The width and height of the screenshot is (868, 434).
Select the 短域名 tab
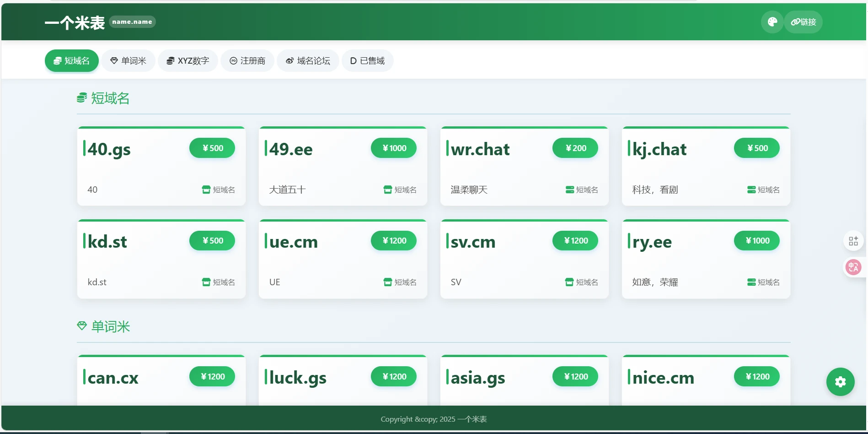click(72, 61)
